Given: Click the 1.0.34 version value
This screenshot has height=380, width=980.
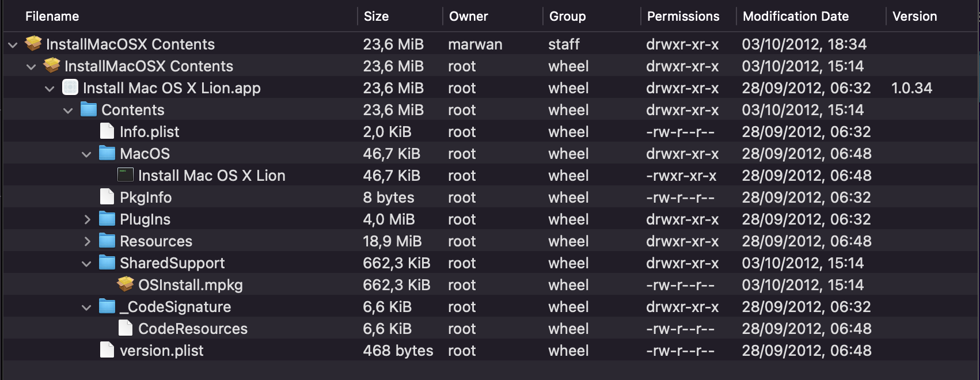Looking at the screenshot, I should [911, 88].
